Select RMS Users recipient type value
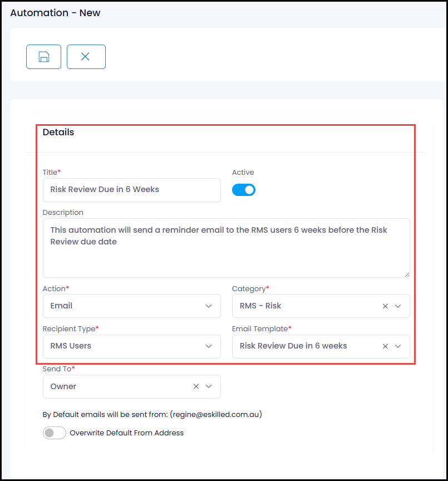Screen dimensions: 448x481 [71, 346]
